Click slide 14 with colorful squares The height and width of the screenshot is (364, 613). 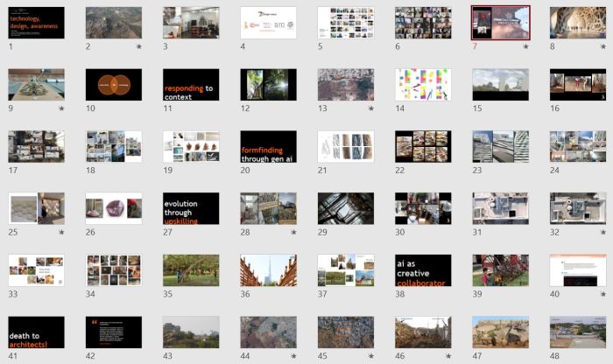point(423,85)
